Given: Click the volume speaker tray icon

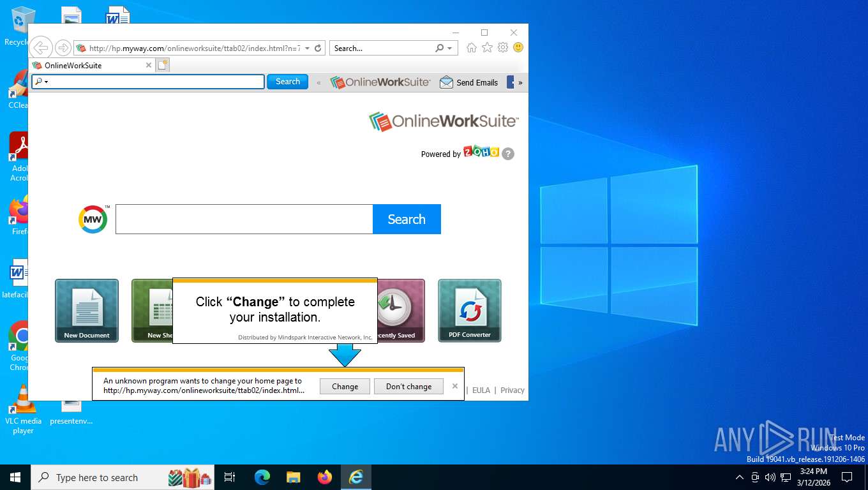Looking at the screenshot, I should pyautogui.click(x=770, y=477).
